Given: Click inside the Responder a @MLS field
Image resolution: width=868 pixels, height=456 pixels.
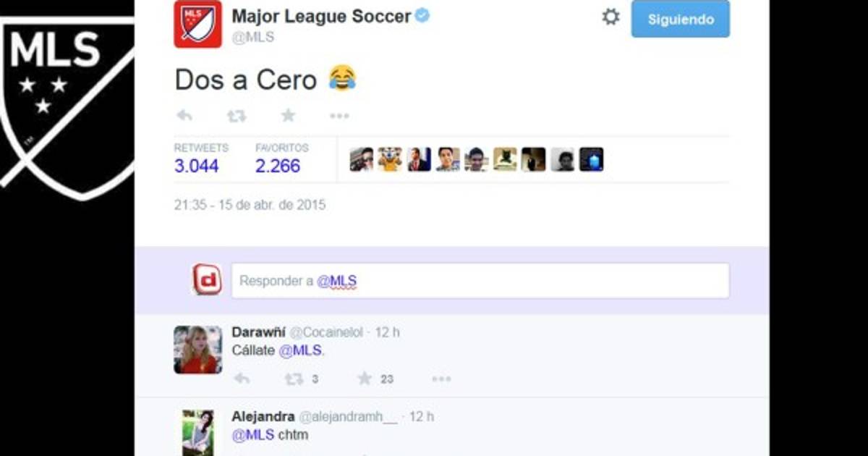Looking at the screenshot, I should point(480,281).
